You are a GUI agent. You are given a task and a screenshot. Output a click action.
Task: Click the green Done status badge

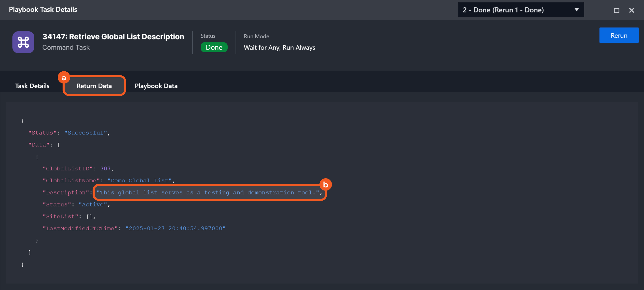click(x=214, y=47)
